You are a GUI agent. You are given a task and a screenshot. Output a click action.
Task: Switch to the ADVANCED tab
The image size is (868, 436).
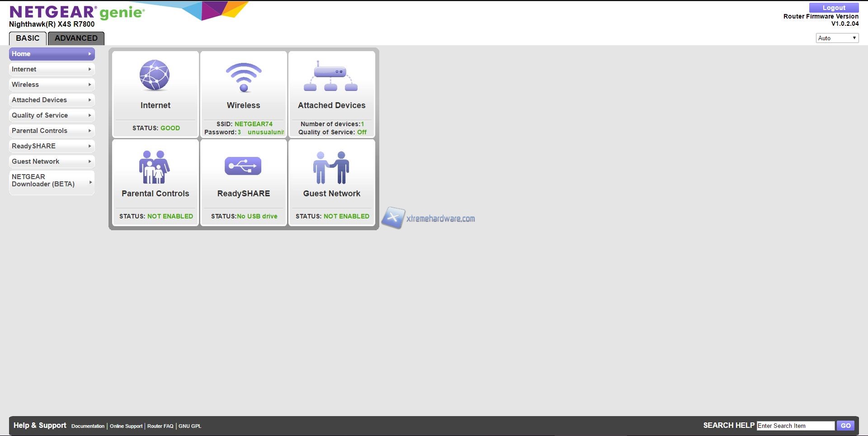point(76,38)
